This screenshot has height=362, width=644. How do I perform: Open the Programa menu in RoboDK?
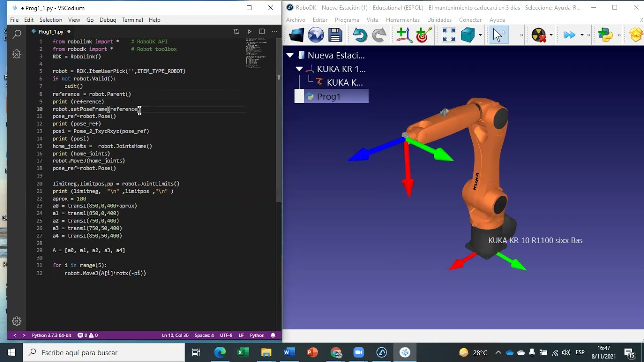pyautogui.click(x=347, y=20)
